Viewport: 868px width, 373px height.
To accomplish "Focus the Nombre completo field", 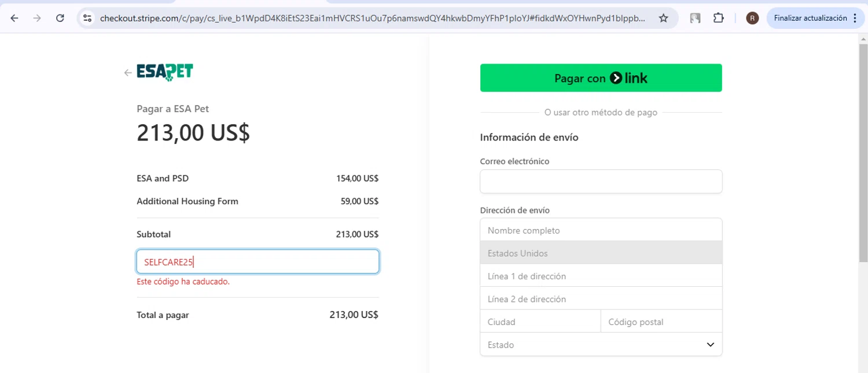I will tap(601, 230).
